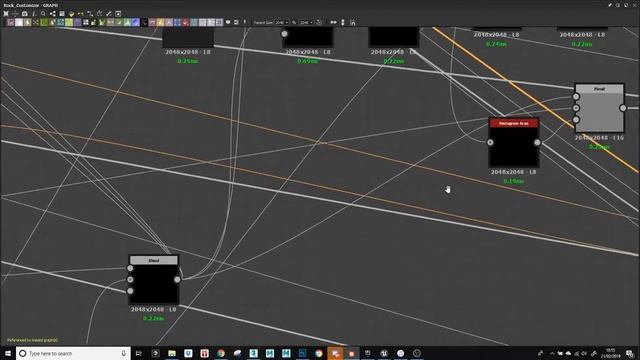The width and height of the screenshot is (640, 360).
Task: Add a Gradient Map node from toolbar
Action: [102, 22]
